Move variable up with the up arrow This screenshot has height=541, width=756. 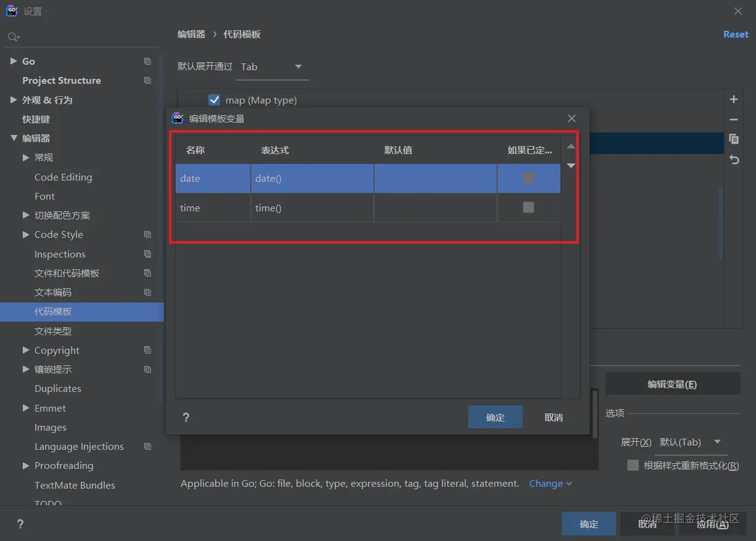click(571, 147)
